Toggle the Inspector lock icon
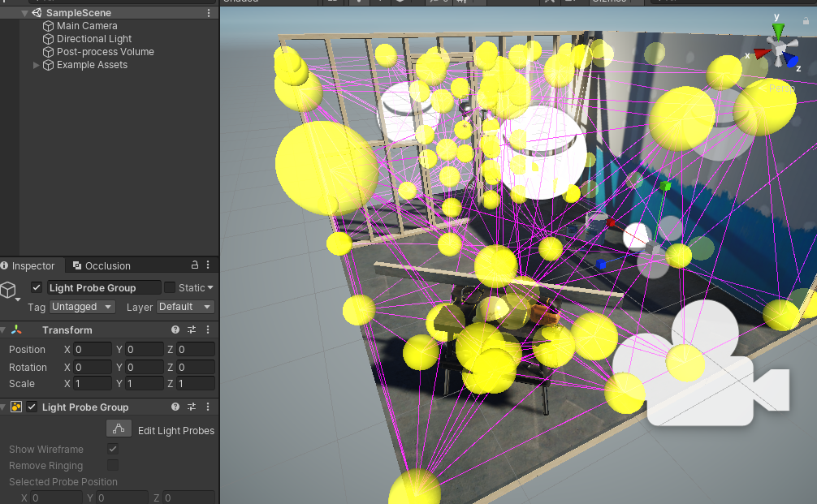817x504 pixels. (194, 265)
